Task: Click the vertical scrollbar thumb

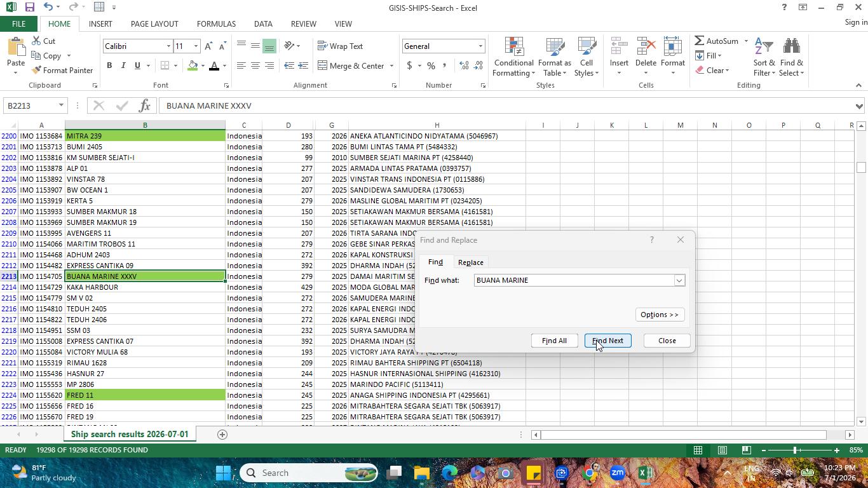Action: pyautogui.click(x=861, y=167)
